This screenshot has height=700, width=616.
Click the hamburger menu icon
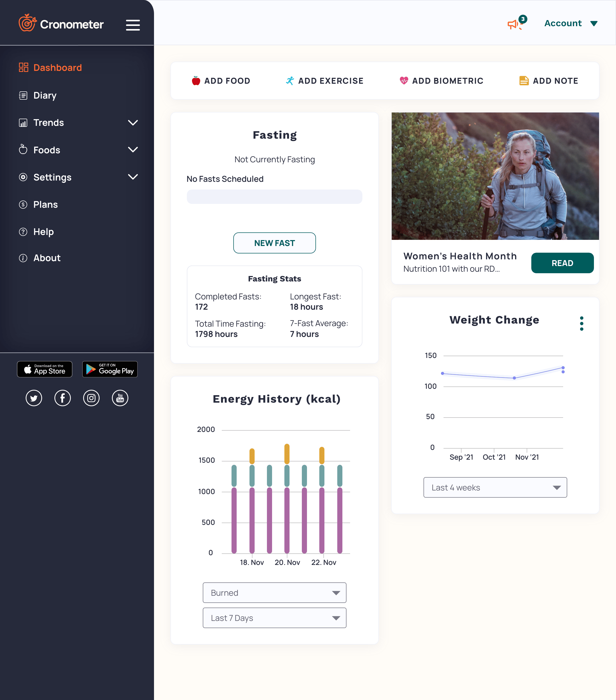[x=133, y=25]
